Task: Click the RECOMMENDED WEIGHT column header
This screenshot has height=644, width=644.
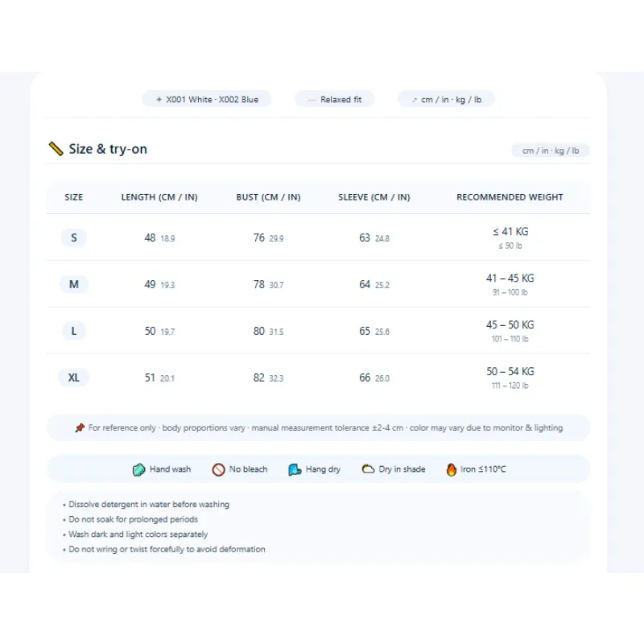Action: pos(510,197)
